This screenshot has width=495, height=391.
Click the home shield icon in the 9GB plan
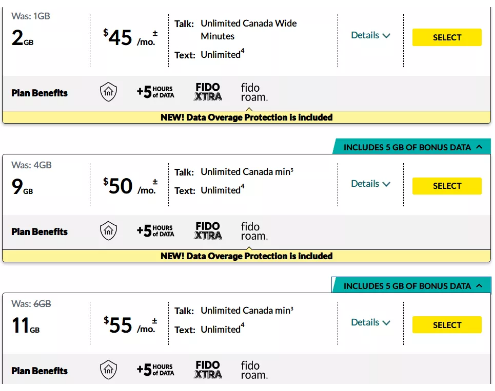[x=108, y=231]
